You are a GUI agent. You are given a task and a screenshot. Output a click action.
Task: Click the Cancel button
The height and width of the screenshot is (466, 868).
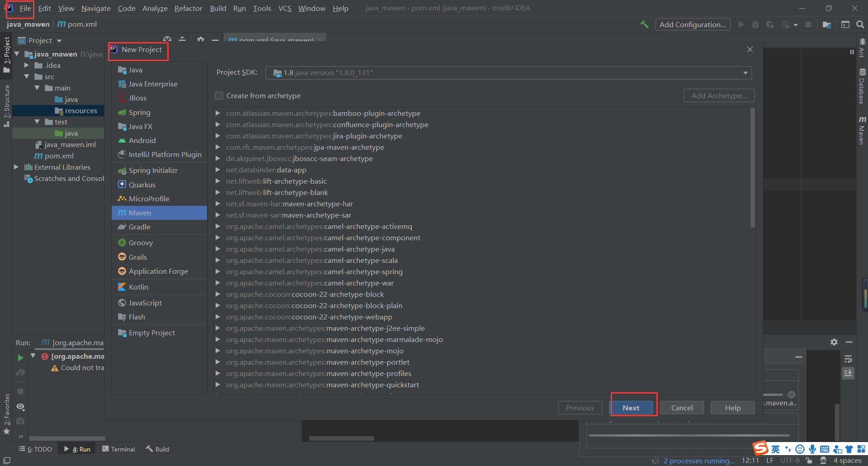point(682,408)
